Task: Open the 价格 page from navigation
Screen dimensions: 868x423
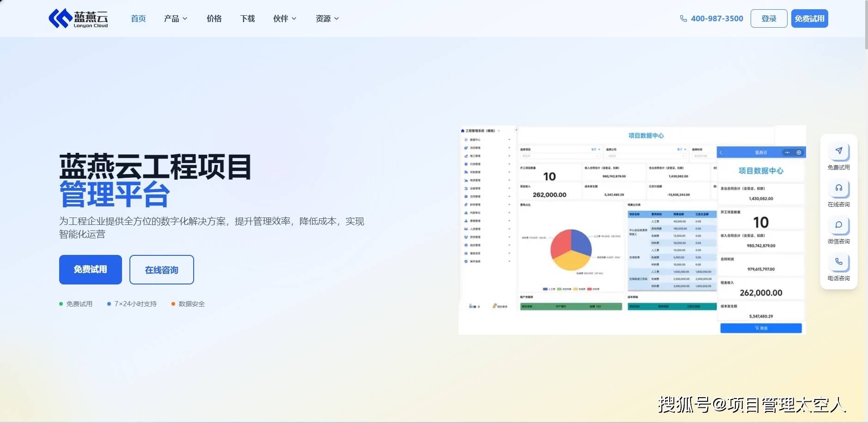Action: 214,18
